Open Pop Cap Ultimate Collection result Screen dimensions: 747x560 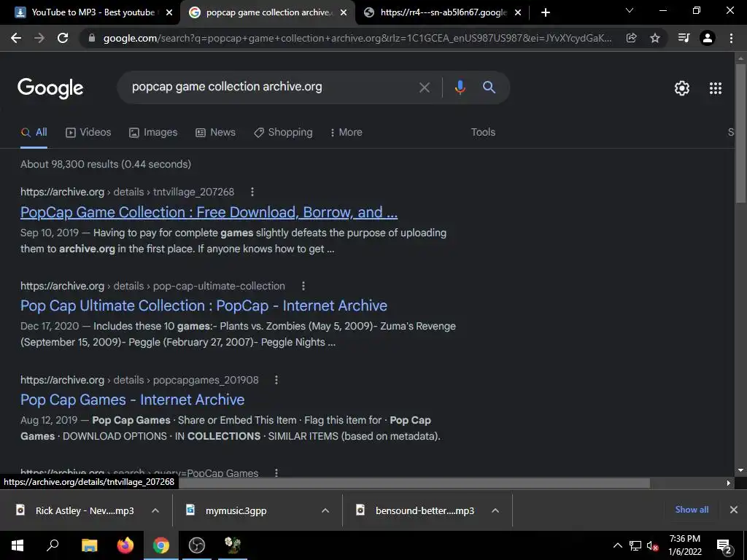pos(204,306)
